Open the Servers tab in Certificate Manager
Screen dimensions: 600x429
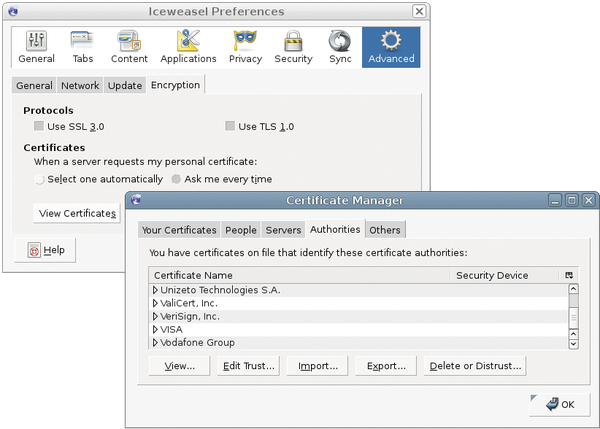tap(283, 230)
